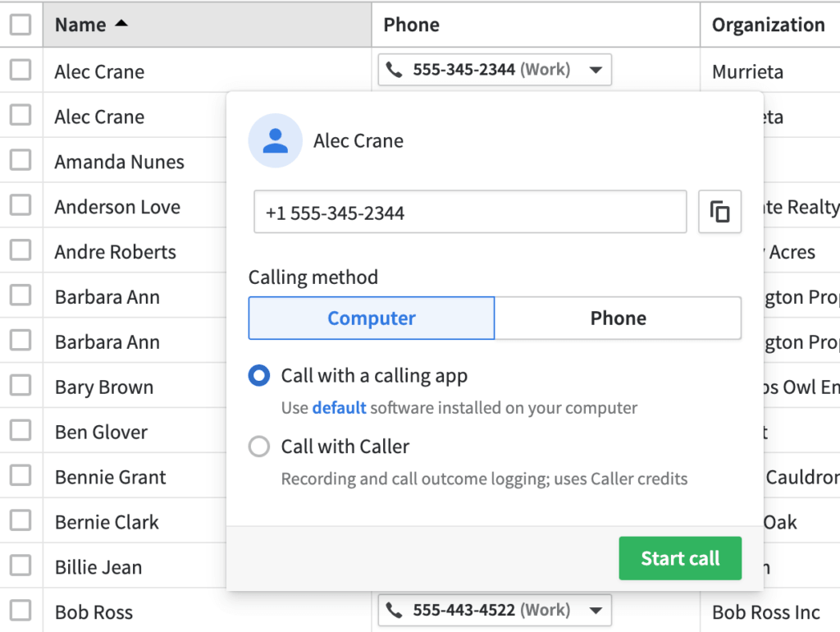Check the box for Bary Brown

click(x=21, y=385)
